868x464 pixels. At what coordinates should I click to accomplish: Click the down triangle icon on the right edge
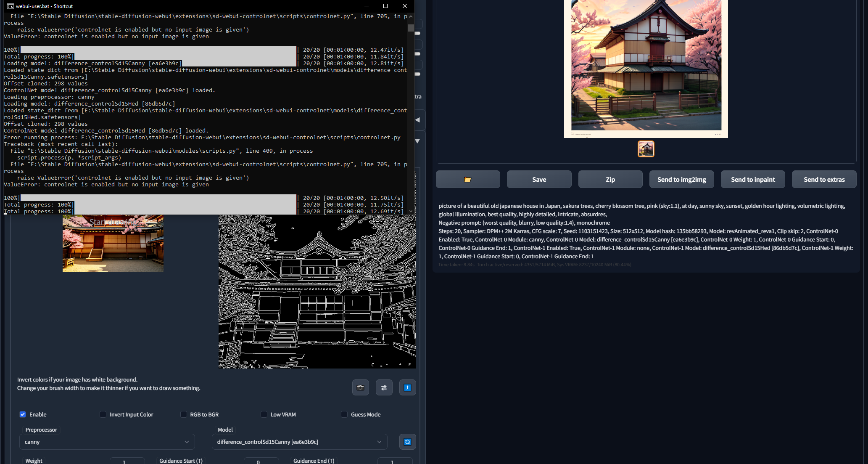[417, 141]
